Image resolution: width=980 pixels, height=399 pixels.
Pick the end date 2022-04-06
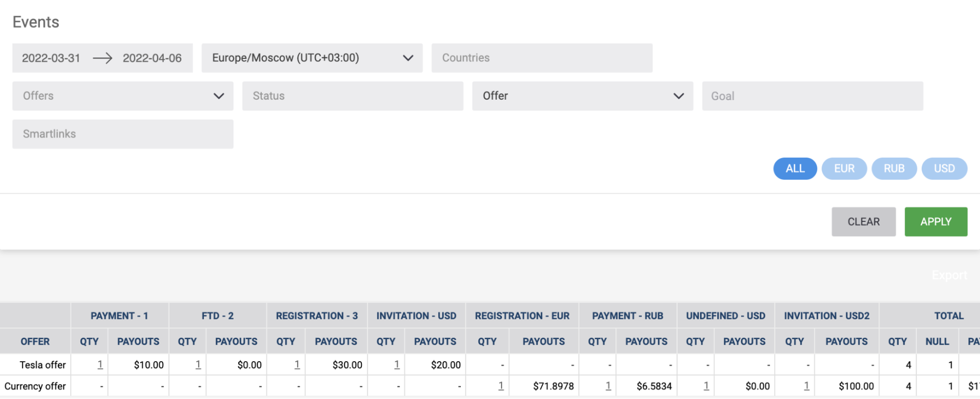(x=152, y=58)
